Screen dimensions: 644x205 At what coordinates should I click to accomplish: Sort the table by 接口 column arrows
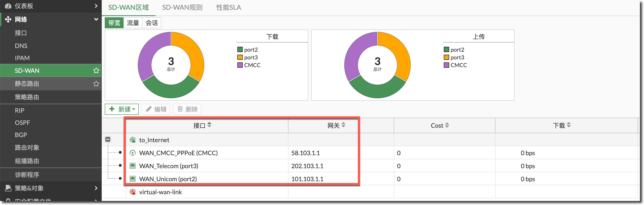tap(209, 125)
